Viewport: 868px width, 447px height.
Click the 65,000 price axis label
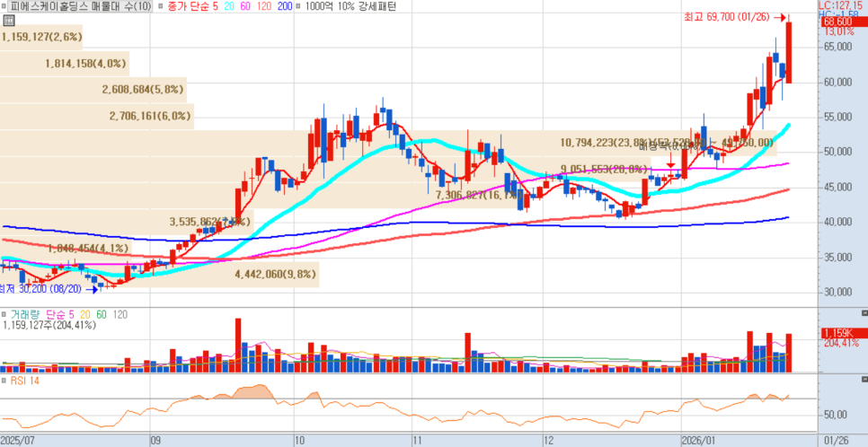(837, 48)
